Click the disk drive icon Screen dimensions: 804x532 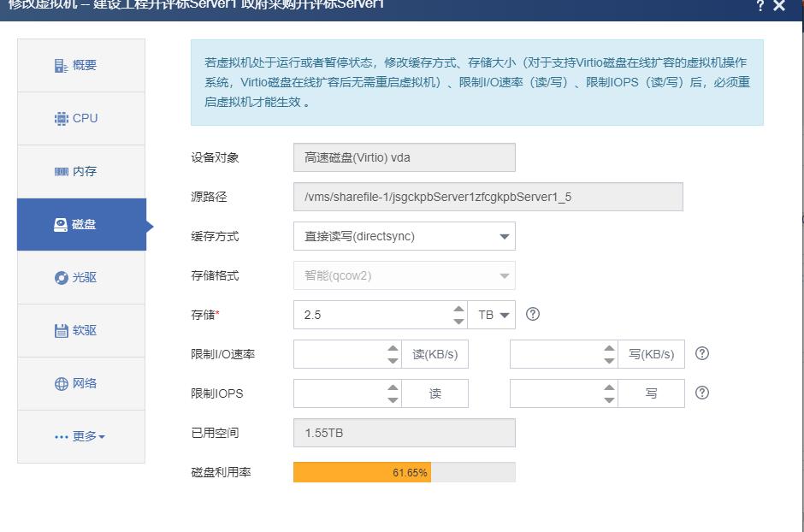[x=61, y=224]
